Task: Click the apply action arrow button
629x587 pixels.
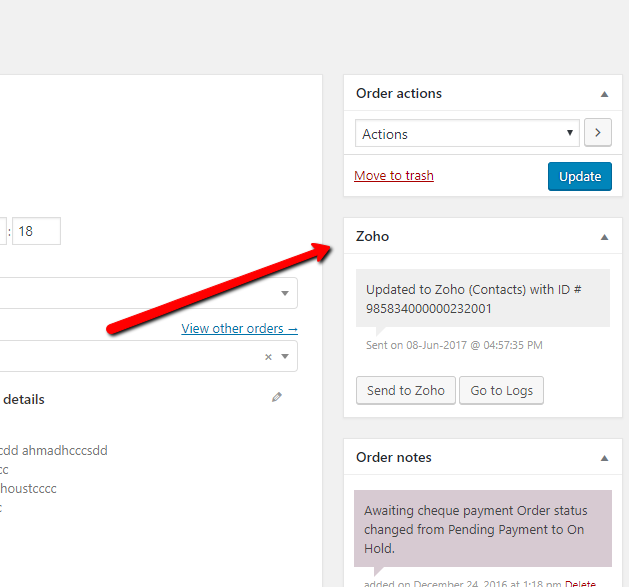Action: point(597,133)
